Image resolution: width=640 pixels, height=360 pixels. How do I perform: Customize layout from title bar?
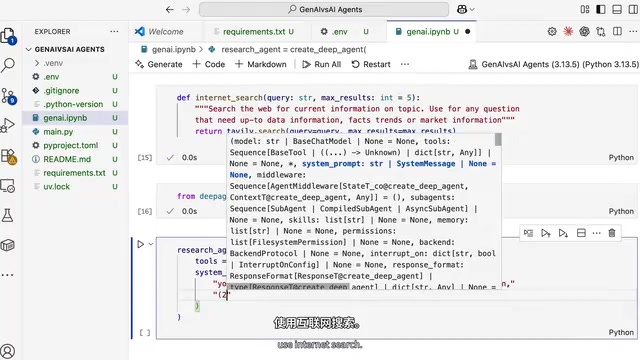(585, 9)
